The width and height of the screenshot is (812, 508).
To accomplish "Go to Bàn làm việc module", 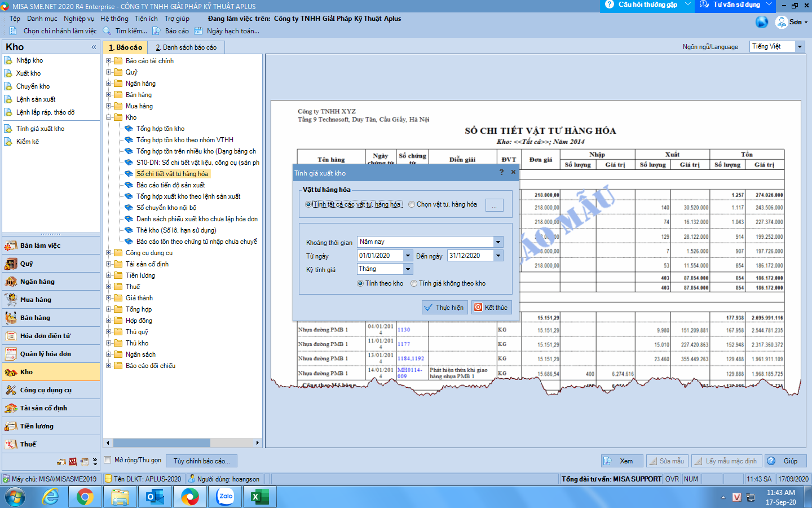I will (x=51, y=246).
